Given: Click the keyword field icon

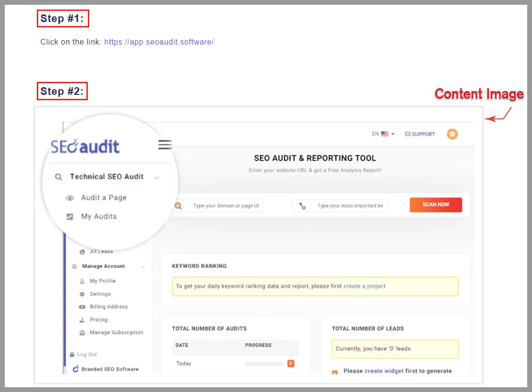Looking at the screenshot, I should click(x=302, y=206).
